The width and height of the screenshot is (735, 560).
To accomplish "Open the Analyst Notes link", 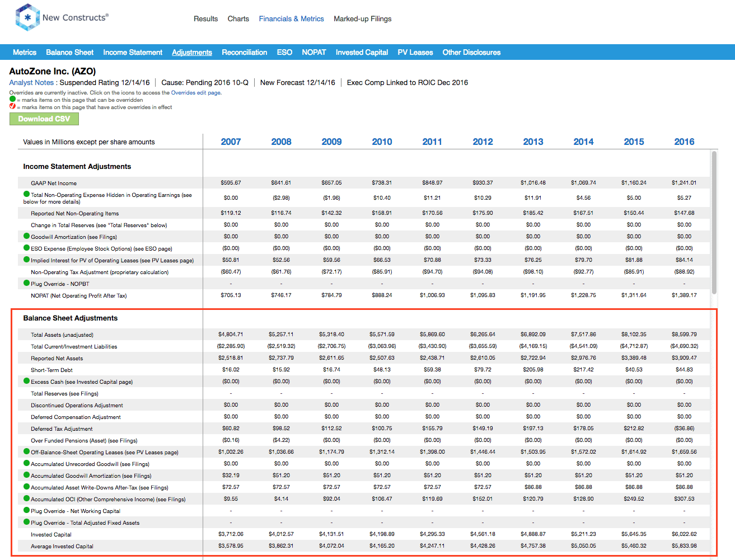I will pyautogui.click(x=31, y=82).
